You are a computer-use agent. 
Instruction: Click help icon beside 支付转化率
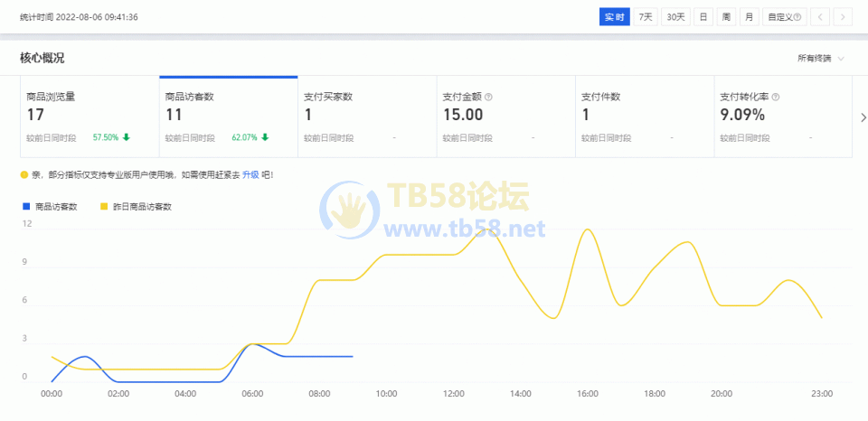[x=776, y=97]
